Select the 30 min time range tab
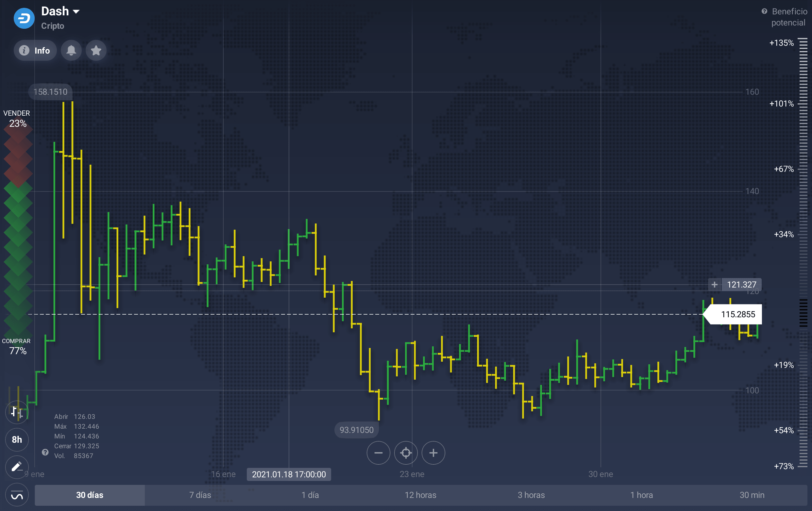The height and width of the screenshot is (511, 812). [752, 495]
